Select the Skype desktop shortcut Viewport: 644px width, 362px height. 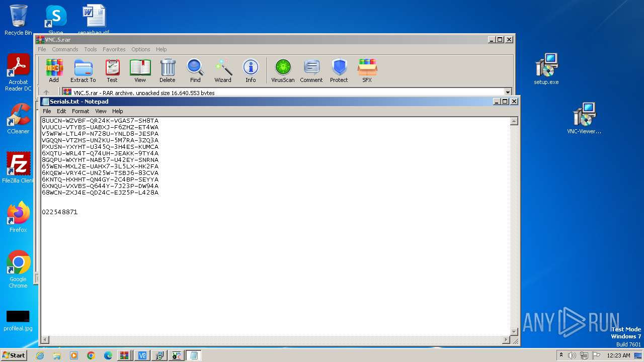[55, 20]
